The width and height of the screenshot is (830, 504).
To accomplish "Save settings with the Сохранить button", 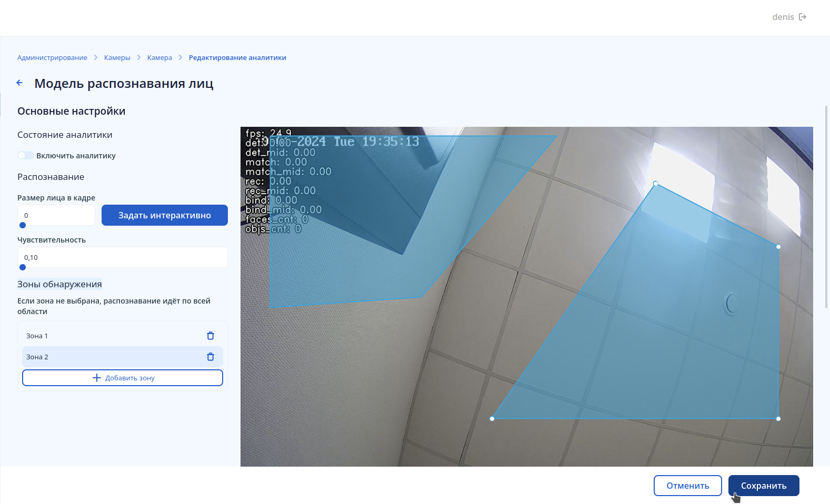I will click(764, 486).
